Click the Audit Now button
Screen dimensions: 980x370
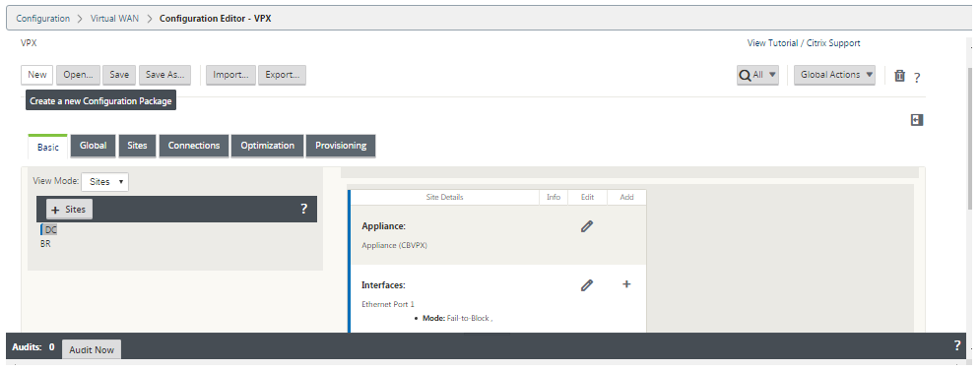92,349
